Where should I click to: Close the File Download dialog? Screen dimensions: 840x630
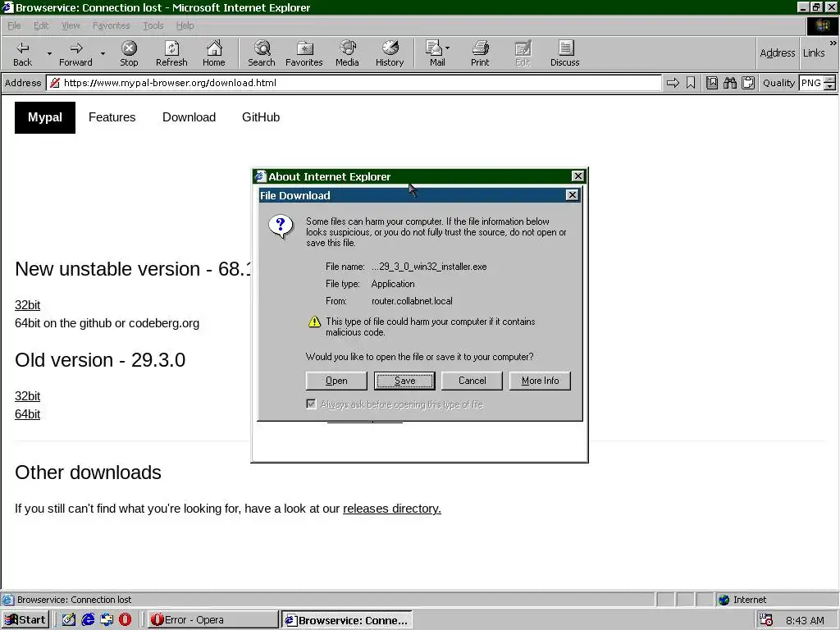572,195
